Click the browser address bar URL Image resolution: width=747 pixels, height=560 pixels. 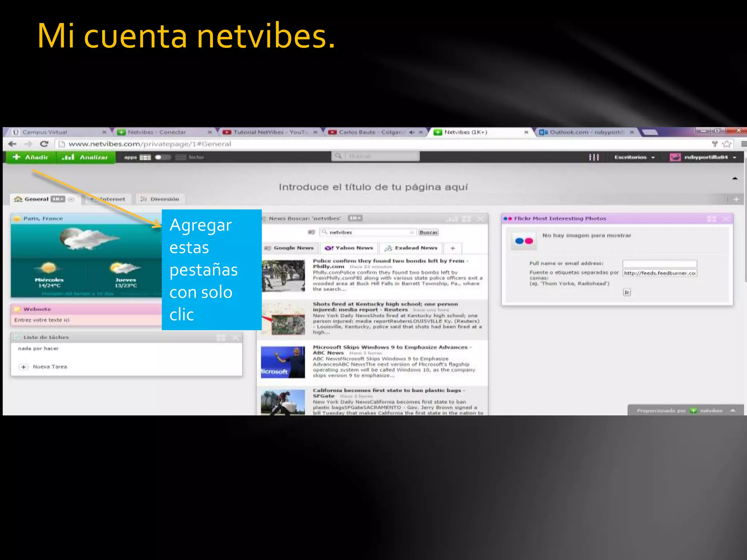point(150,144)
